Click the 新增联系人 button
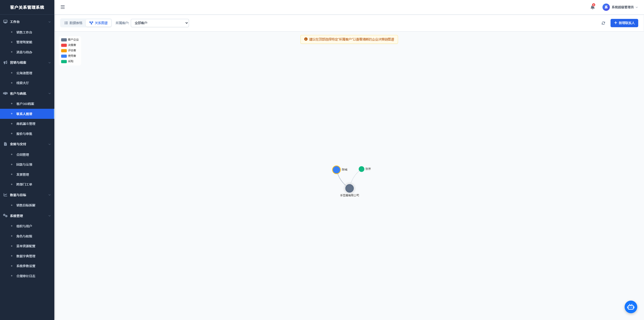Viewport: 644px width, 320px height. [x=624, y=23]
